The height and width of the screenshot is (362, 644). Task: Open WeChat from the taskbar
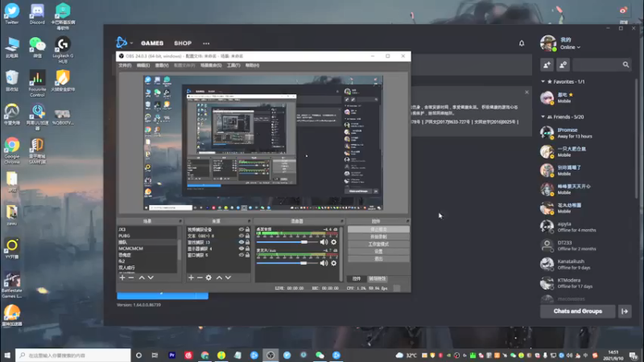(x=320, y=355)
